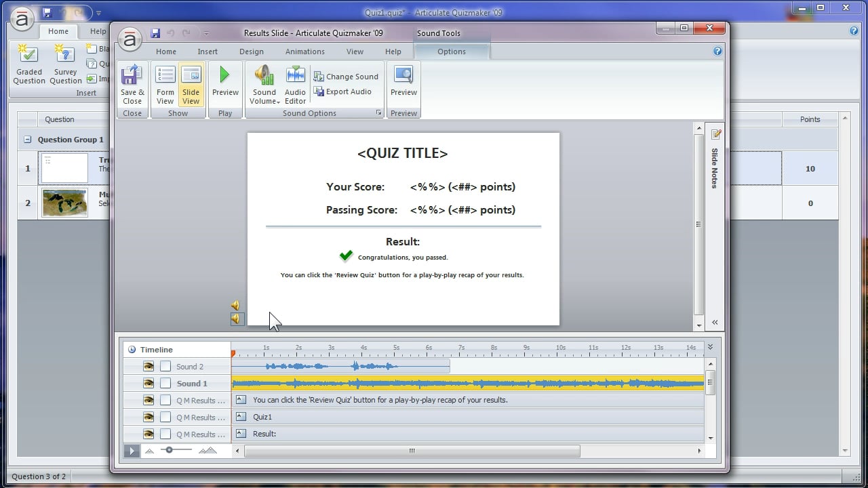Click the timeline play button
This screenshot has height=488, width=868.
(132, 451)
